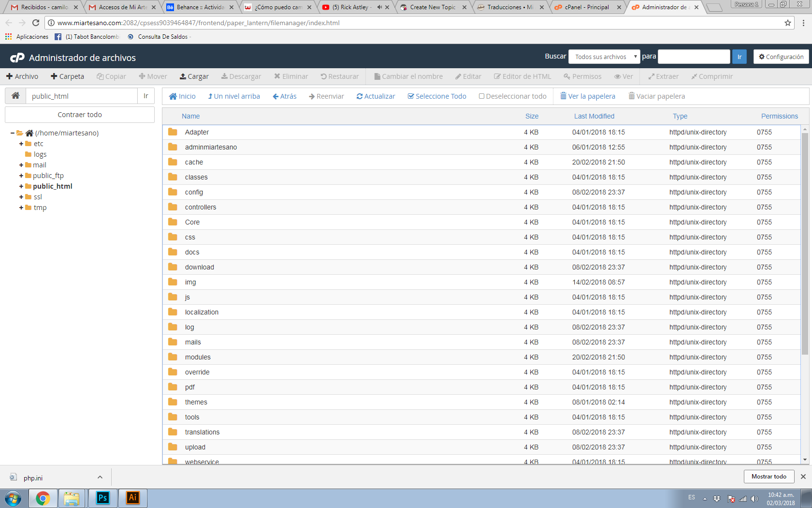Screen dimensions: 812x508
Task: Click the modules folder icon
Action: tap(173, 357)
